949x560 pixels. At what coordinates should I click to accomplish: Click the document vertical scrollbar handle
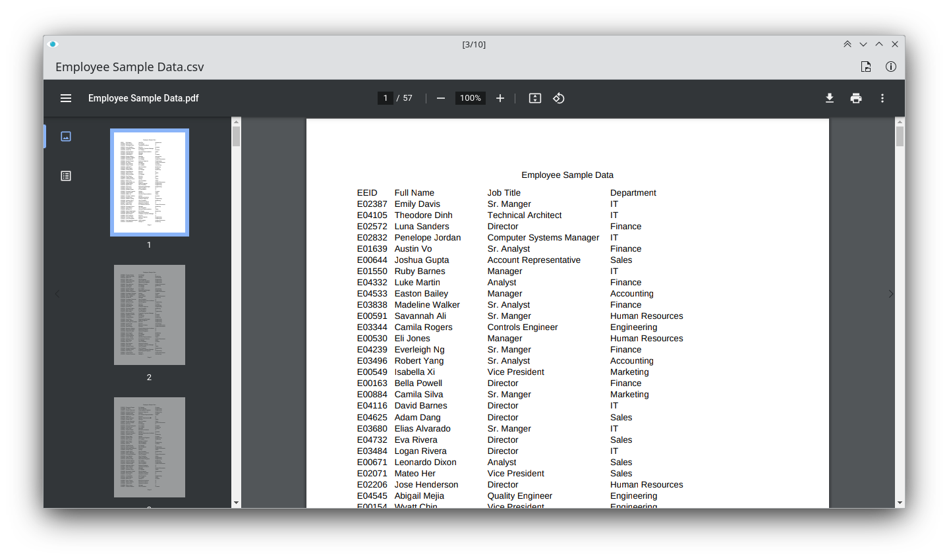[x=900, y=136]
